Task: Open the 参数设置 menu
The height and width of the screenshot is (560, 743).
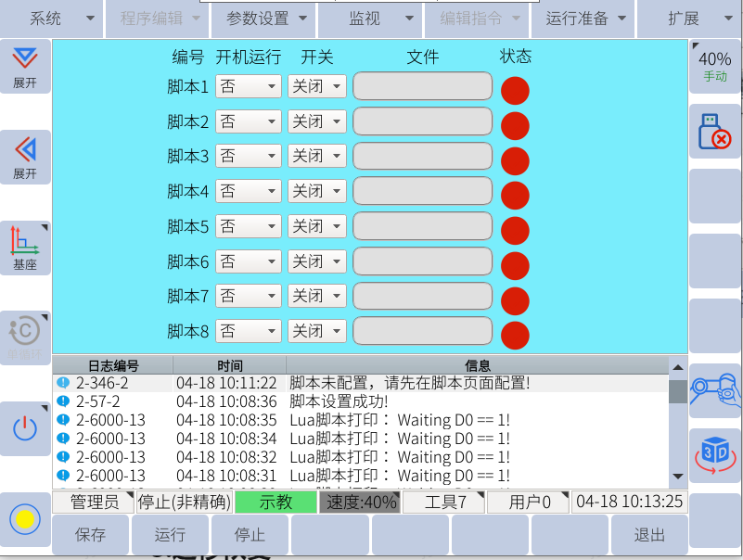Action: (263, 19)
